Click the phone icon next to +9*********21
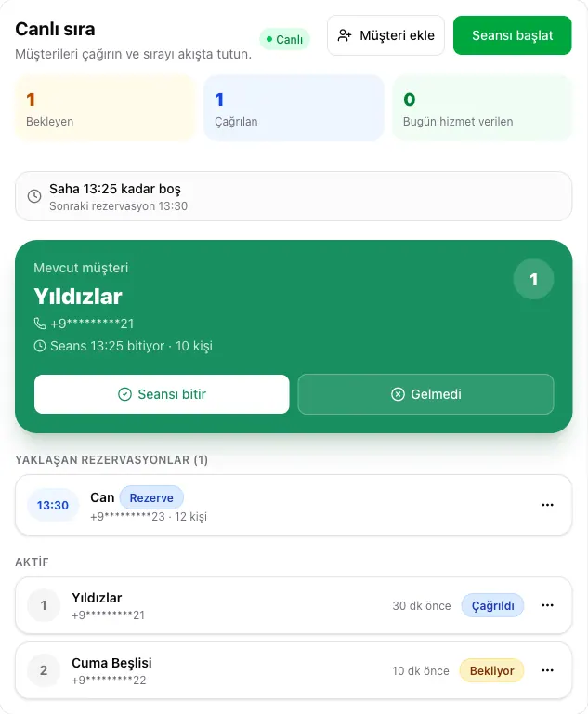This screenshot has width=588, height=714. click(x=40, y=324)
